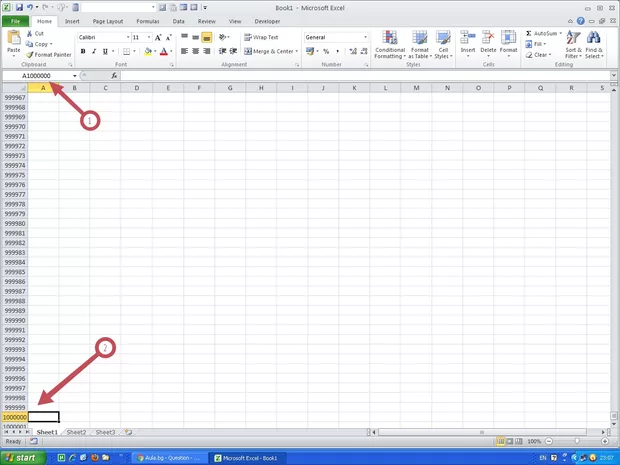Click the Insert Worksheet tab icon
Image resolution: width=620 pixels, height=465 pixels.
[x=128, y=432]
